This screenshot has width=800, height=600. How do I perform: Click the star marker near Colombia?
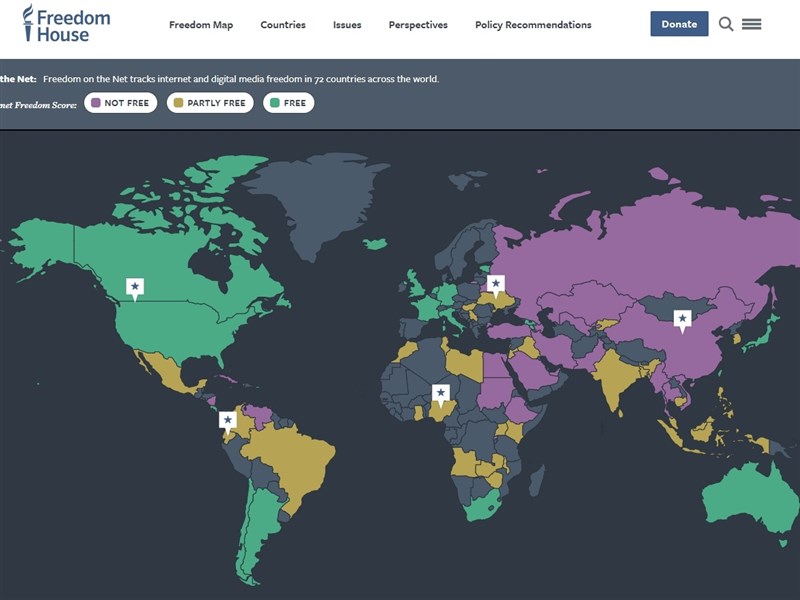click(228, 421)
